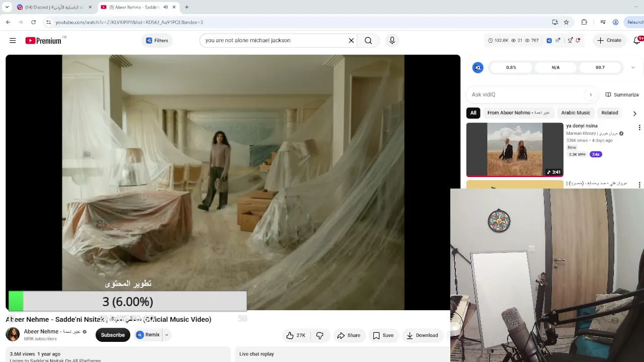Save the video to a playlist
Screen dimensions: 644x362
(x=383, y=335)
